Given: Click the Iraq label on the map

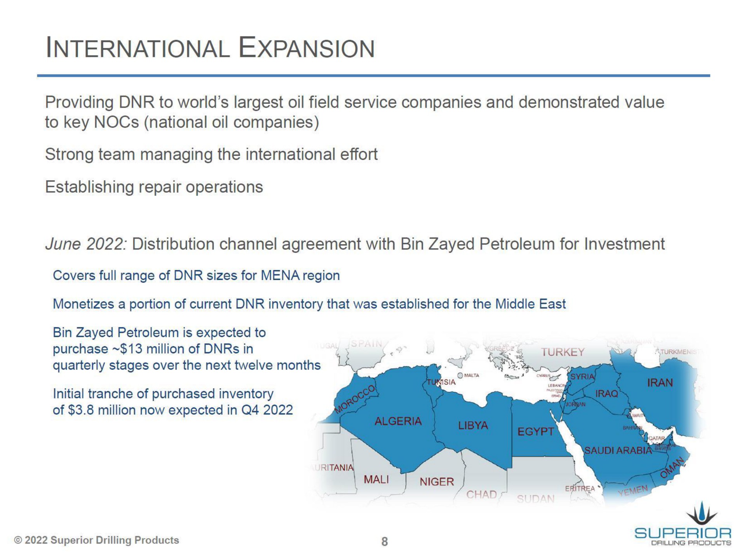Looking at the screenshot, I should pos(607,394).
